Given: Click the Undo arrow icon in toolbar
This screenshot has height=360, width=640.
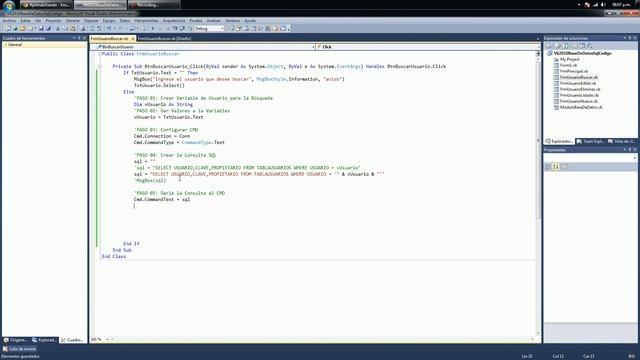Looking at the screenshot, I should click(x=109, y=29).
